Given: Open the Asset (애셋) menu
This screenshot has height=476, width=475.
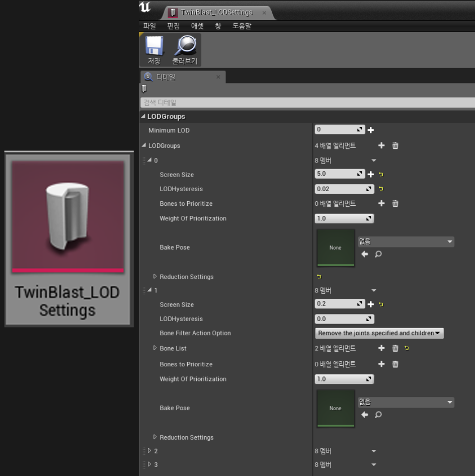Looking at the screenshot, I should pos(197,26).
